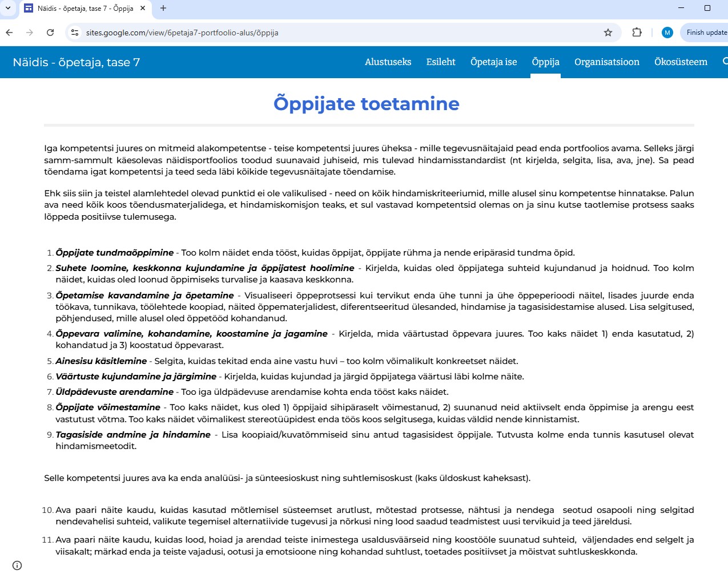Open the Alustuseks navigation page

coord(388,62)
